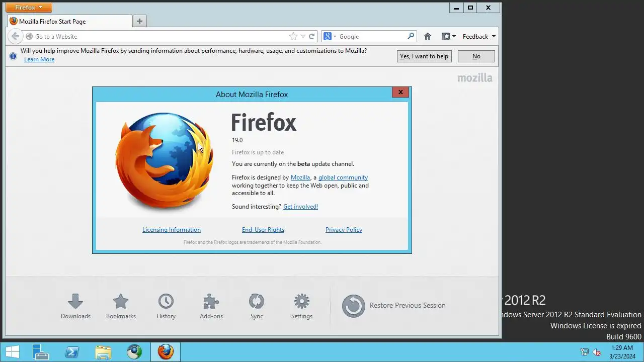644x362 pixels.
Task: Click the search magnifier icon
Action: pos(411,36)
